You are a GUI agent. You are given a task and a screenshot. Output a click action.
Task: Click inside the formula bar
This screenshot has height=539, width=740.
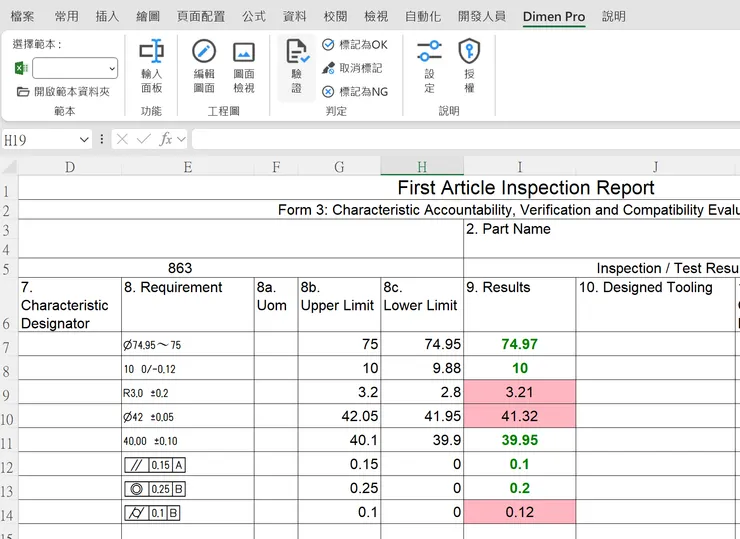click(x=460, y=139)
